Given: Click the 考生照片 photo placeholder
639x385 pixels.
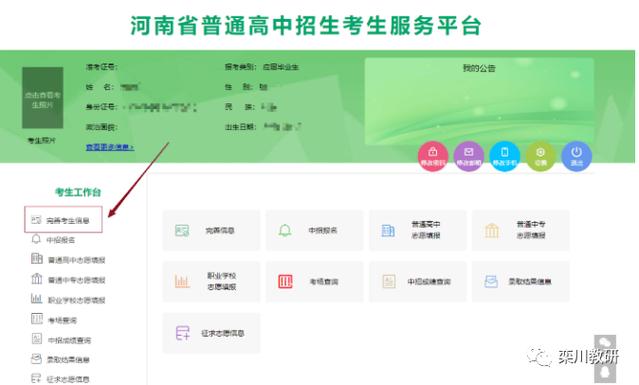Looking at the screenshot, I should coord(42,98).
